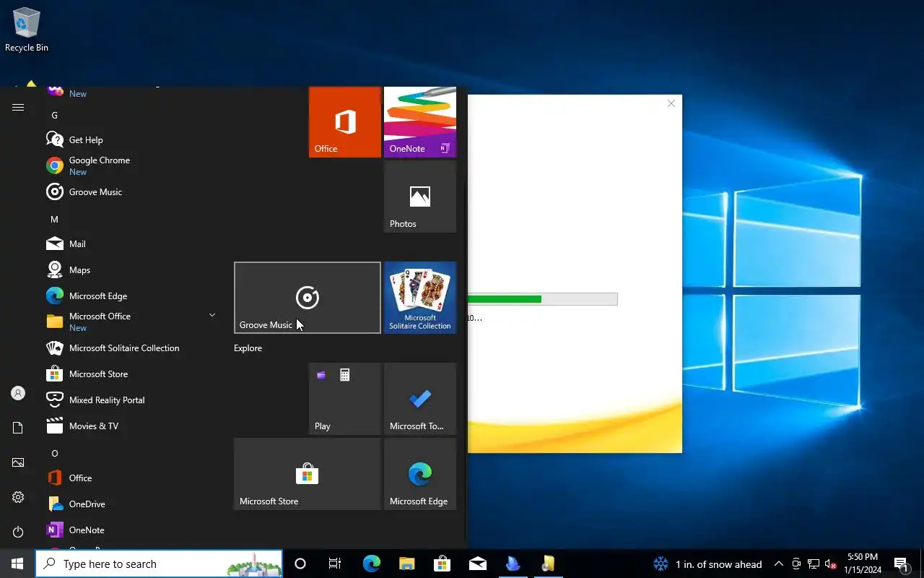Open OneDrive from the app list
This screenshot has width=924, height=578.
(x=130, y=504)
